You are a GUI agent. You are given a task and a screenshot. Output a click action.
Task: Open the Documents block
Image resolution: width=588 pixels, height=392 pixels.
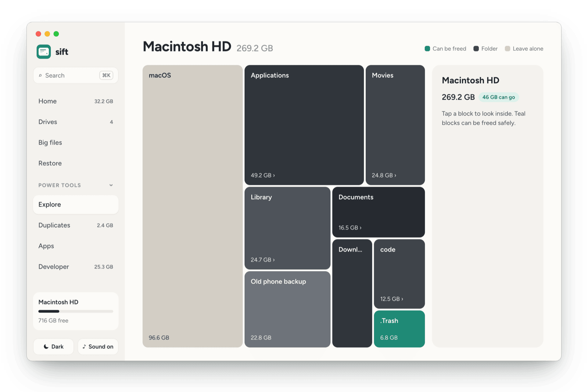pos(379,212)
